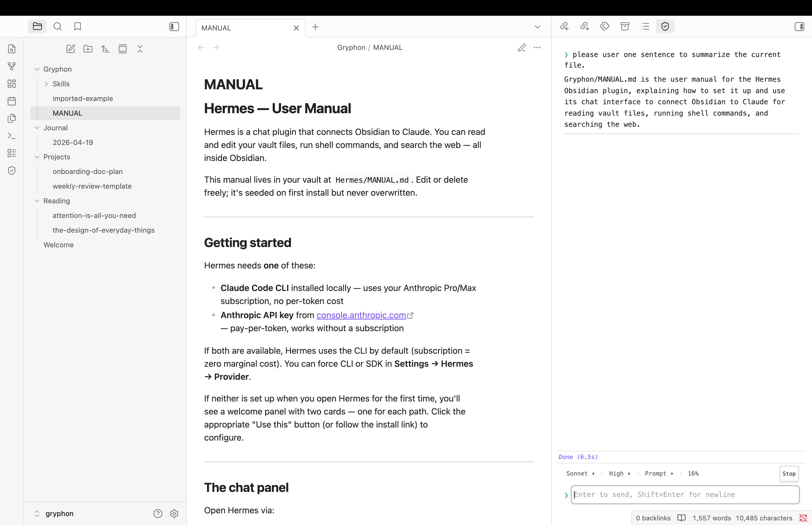Open the settings gear
Image resolution: width=812 pixels, height=525 pixels.
tap(174, 514)
